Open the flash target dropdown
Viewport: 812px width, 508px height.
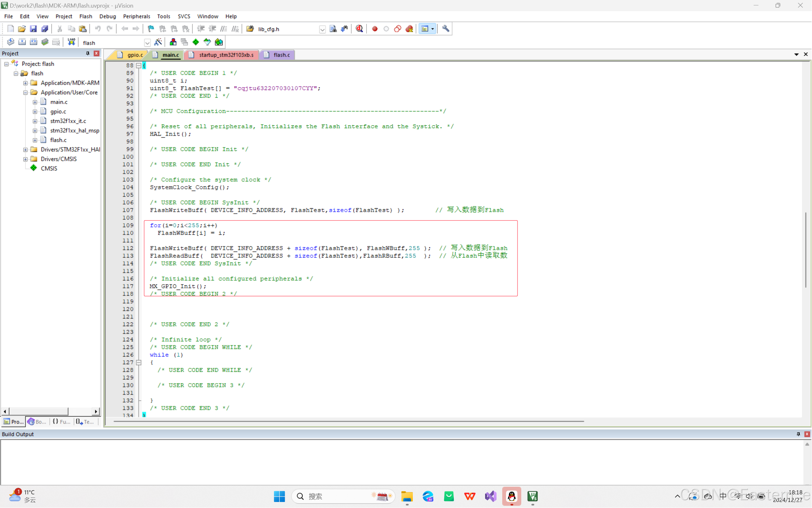point(147,43)
